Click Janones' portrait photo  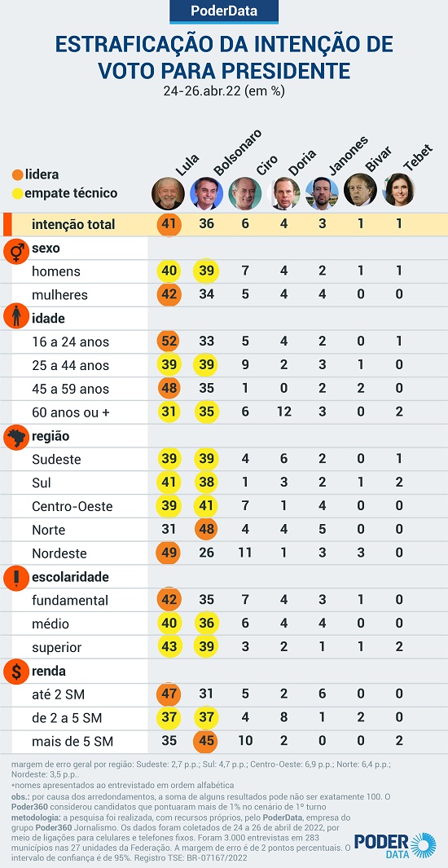coord(322,193)
